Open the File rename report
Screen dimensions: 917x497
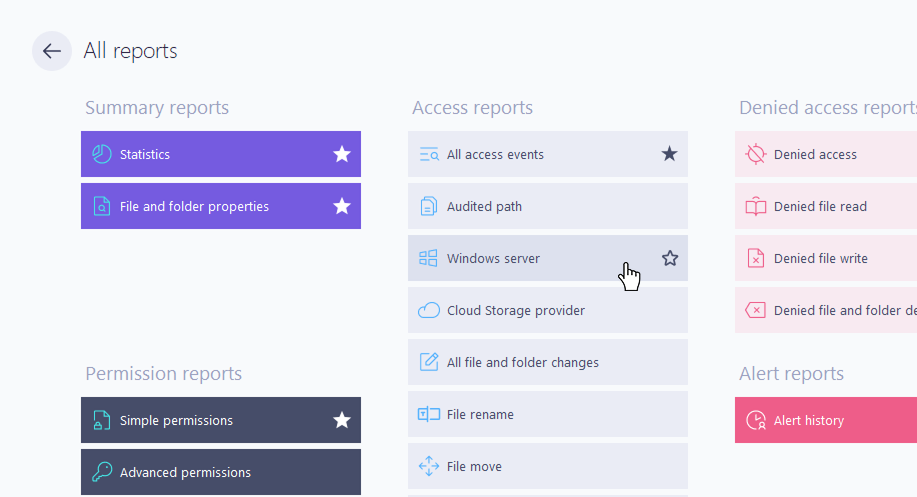(x=548, y=414)
